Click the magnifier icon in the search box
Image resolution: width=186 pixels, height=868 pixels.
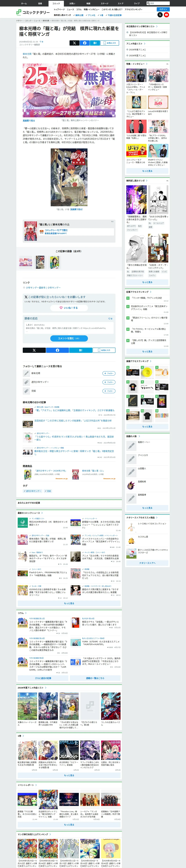point(148,3)
